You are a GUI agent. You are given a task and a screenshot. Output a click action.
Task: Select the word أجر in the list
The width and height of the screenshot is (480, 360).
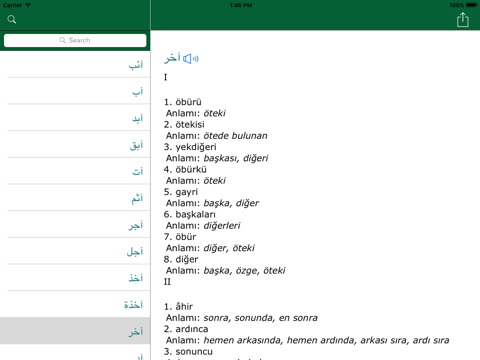pyautogui.click(x=75, y=224)
